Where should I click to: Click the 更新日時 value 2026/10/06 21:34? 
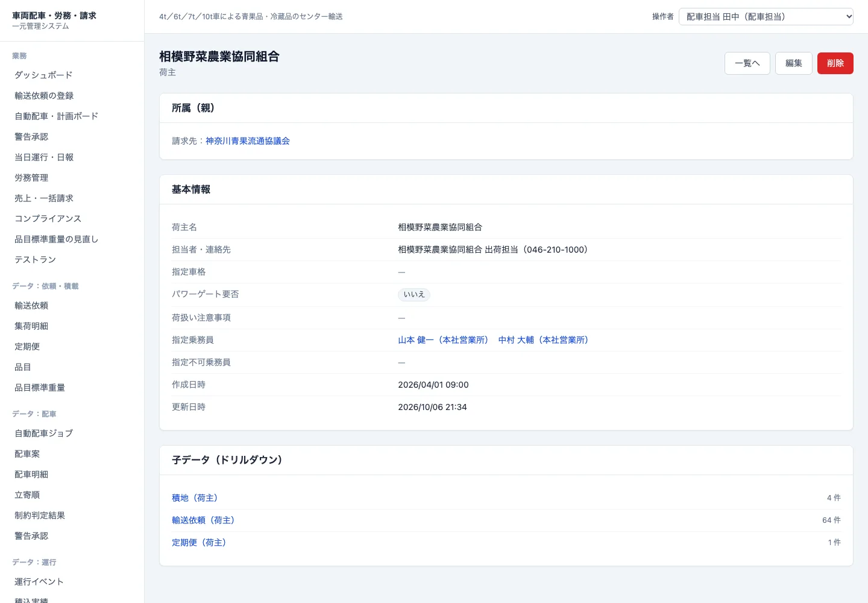click(x=432, y=408)
